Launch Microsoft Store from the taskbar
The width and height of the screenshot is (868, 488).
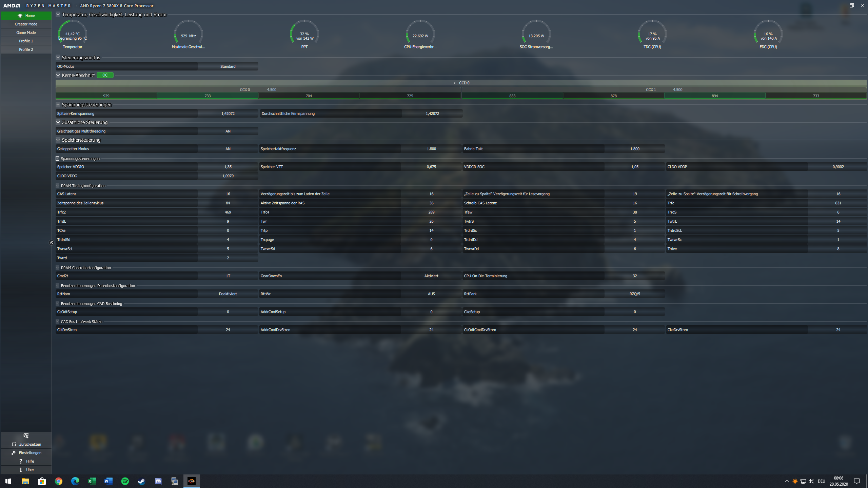click(x=42, y=481)
